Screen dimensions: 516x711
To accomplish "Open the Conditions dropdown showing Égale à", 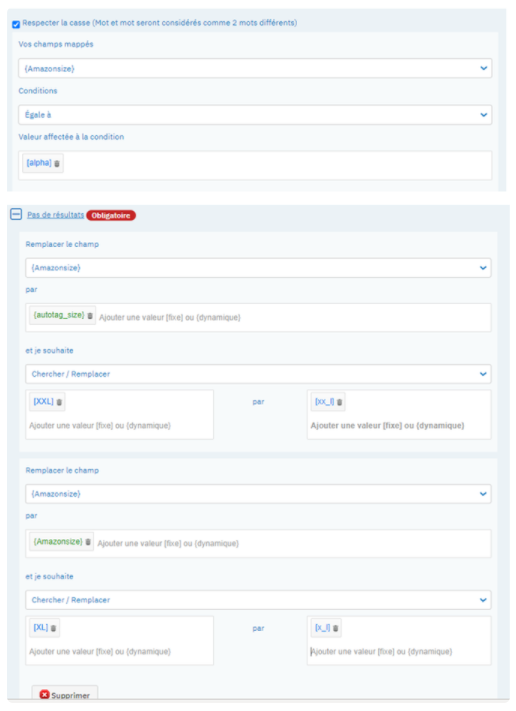I will 255,115.
